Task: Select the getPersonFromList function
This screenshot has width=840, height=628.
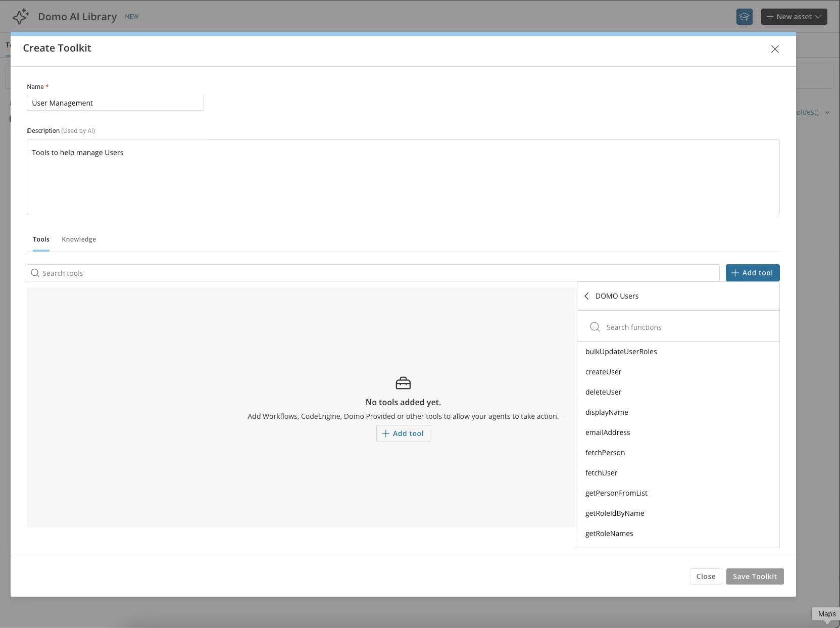Action: pyautogui.click(x=678, y=493)
